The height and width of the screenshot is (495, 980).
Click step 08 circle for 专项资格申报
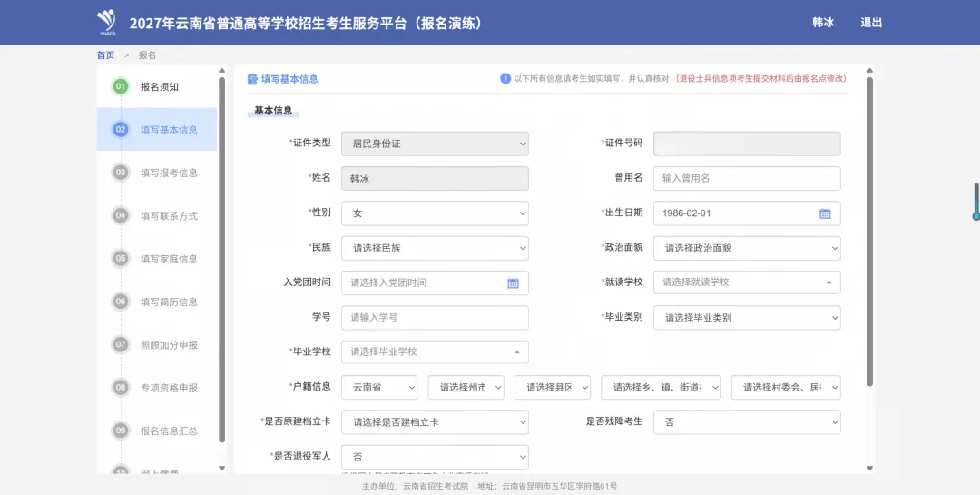point(121,387)
